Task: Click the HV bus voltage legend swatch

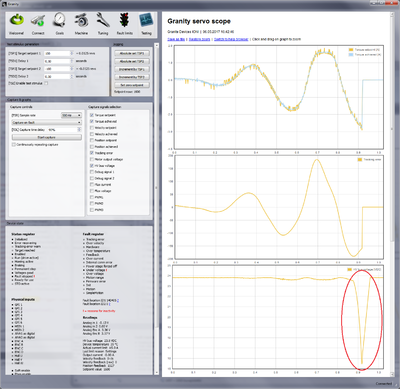Action: 349,269
